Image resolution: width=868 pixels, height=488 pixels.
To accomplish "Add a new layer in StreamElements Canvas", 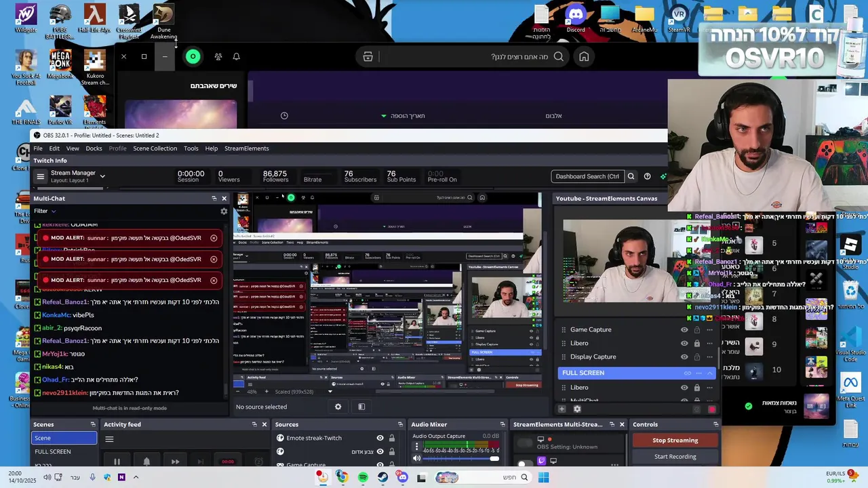I will point(561,409).
